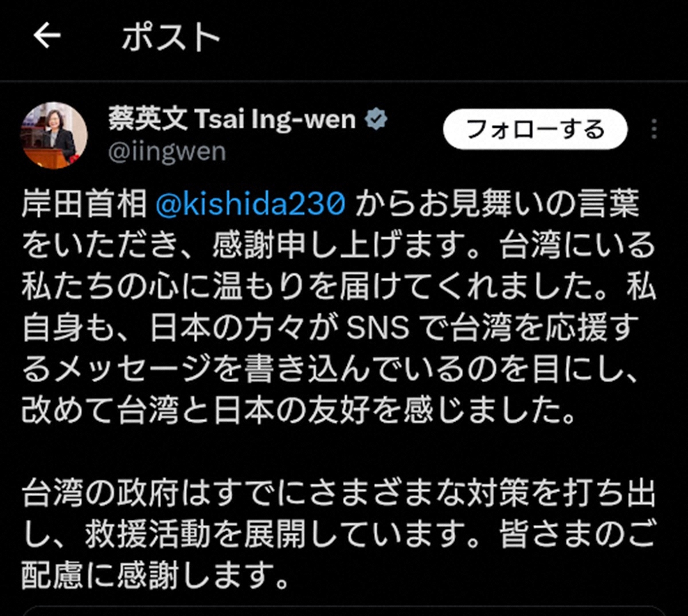Open Tsai Ing-wen's profile picture
Viewport: 688px width, 616px height.
pos(54,136)
